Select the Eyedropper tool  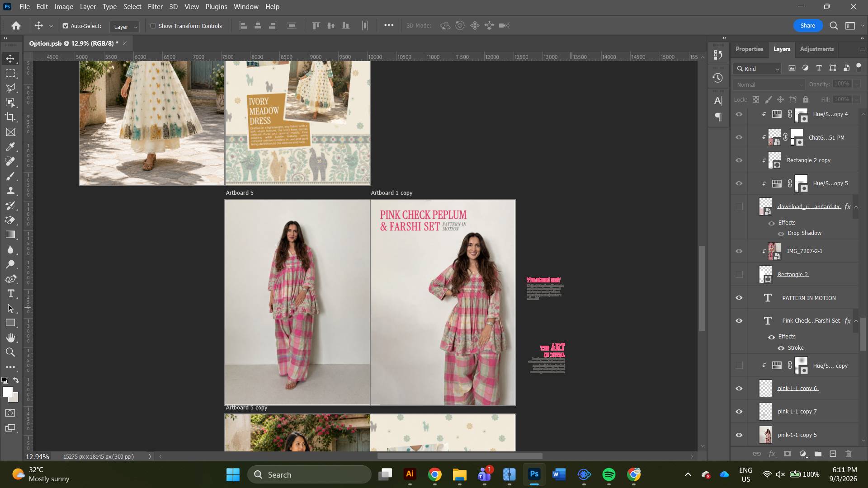(10, 147)
